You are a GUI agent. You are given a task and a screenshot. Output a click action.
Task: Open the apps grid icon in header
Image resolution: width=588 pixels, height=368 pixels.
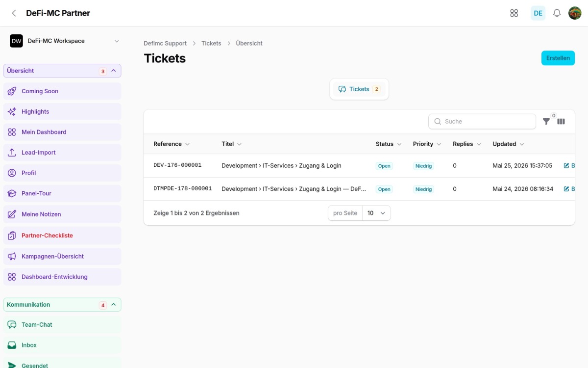[514, 13]
